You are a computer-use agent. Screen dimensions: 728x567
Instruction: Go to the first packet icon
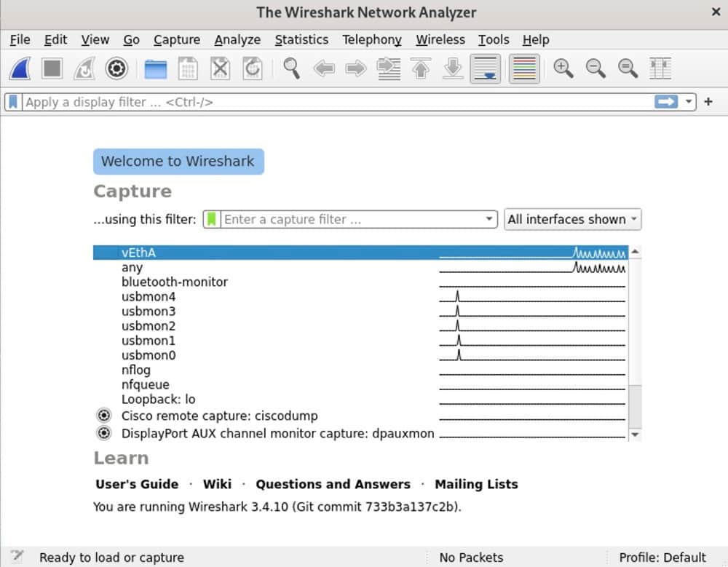point(421,68)
